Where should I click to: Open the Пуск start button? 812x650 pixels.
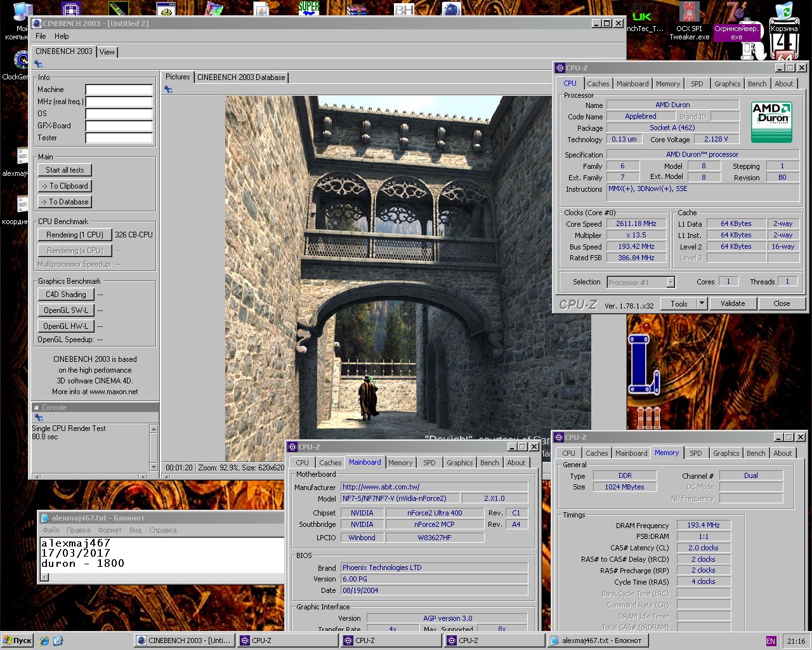pos(17,640)
